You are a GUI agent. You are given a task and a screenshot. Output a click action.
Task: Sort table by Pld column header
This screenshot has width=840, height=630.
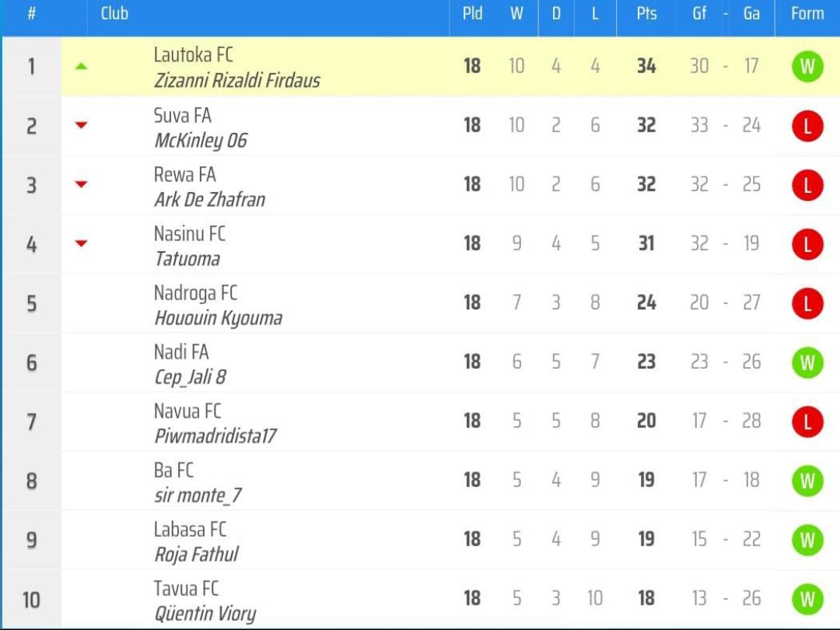[473, 13]
